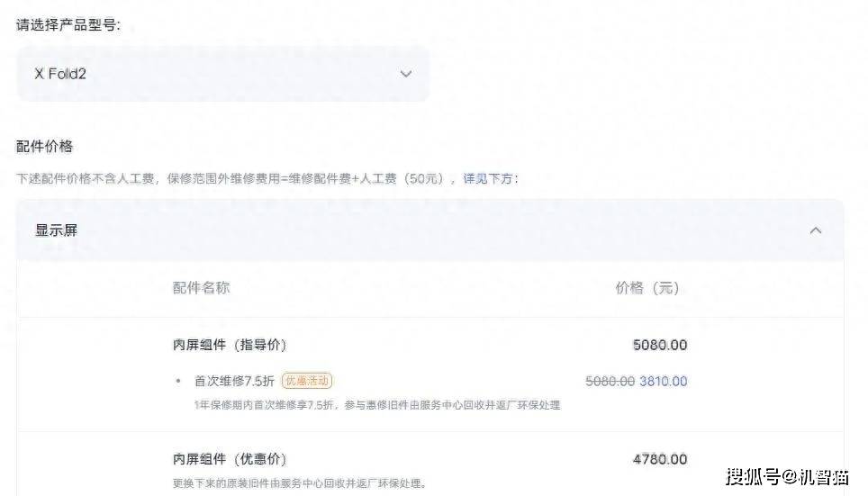Viewport: 868px width, 496px height.
Task: Click the struck-through price 5080.00
Action: tap(610, 381)
